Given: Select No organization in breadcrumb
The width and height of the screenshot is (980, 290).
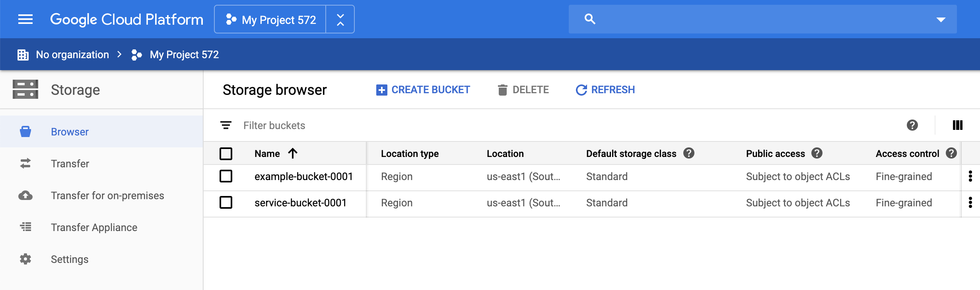Looking at the screenshot, I should click(x=72, y=55).
